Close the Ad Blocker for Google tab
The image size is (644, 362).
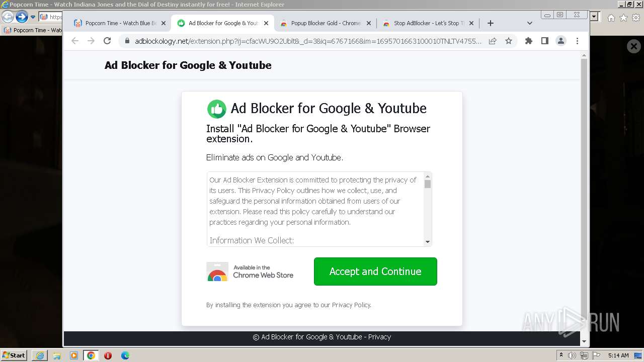coord(266,23)
